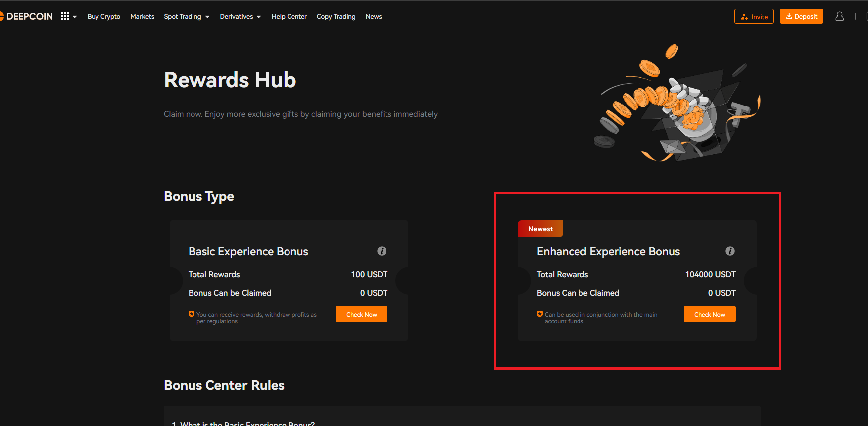Open the Help Center link

pyautogui.click(x=289, y=17)
